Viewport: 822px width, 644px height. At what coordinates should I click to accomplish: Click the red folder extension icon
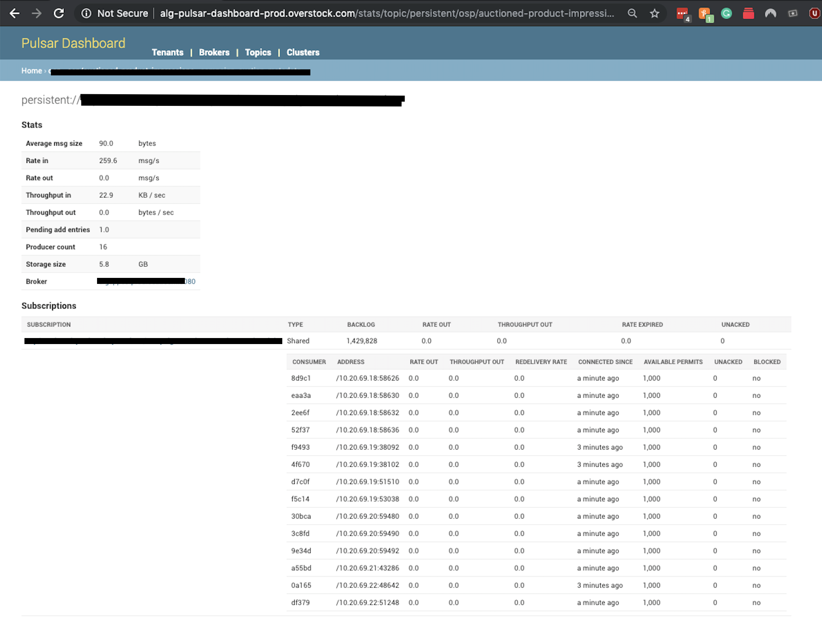click(x=748, y=14)
